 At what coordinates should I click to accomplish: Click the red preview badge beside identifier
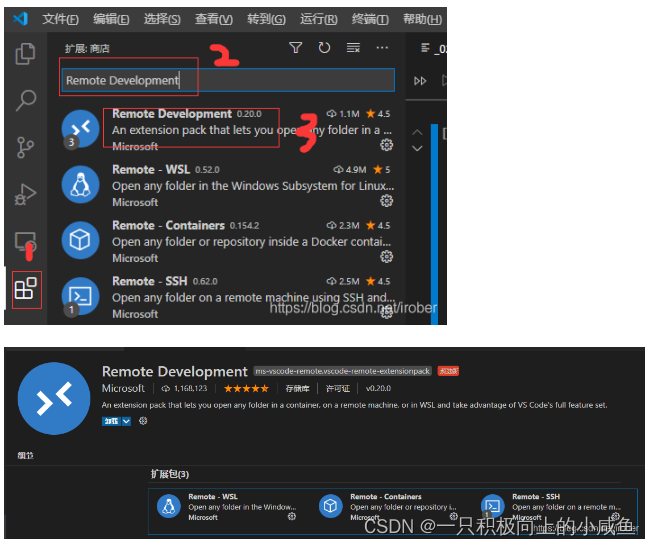448,371
